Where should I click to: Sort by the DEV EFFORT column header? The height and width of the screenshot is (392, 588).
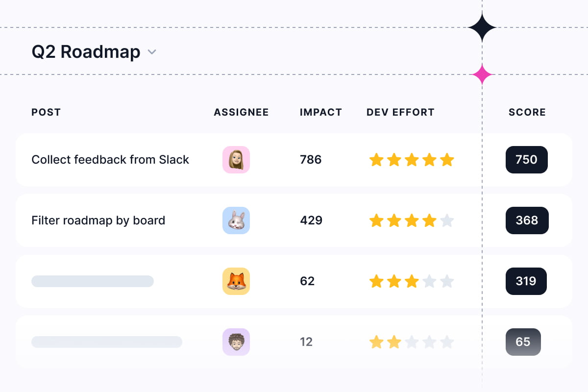(400, 112)
